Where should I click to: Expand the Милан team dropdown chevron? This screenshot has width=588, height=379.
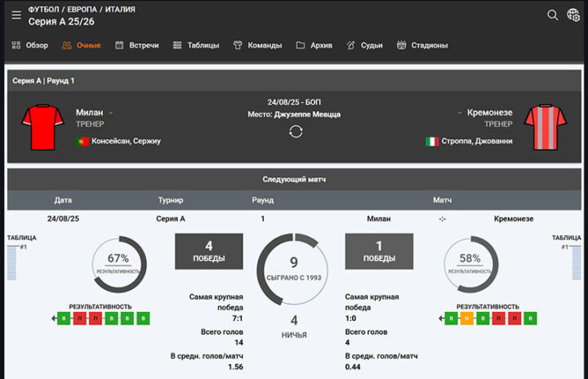[110, 113]
